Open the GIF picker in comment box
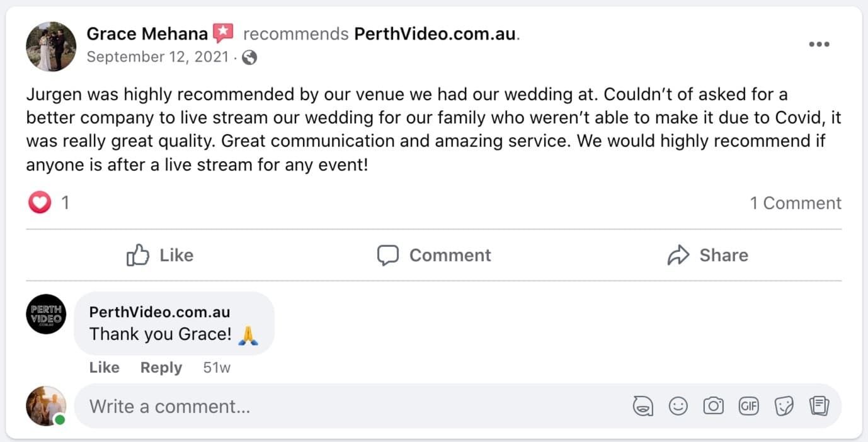Screen dimensions: 868x442 tap(748, 407)
